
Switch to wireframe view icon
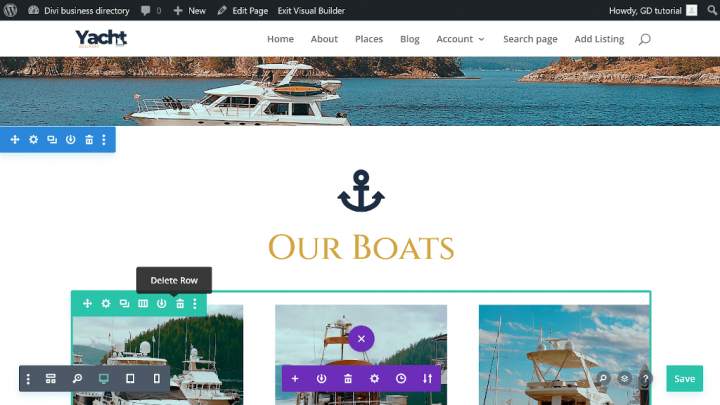pyautogui.click(x=51, y=378)
